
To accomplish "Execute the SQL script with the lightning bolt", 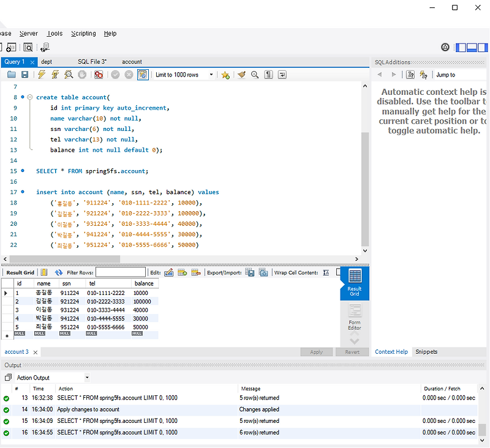I will click(43, 74).
